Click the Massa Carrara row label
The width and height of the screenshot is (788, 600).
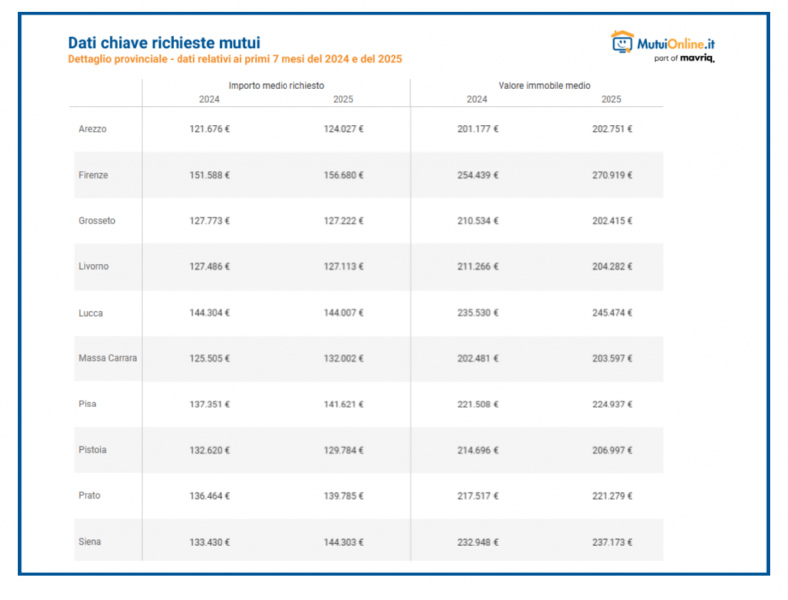[x=108, y=358]
